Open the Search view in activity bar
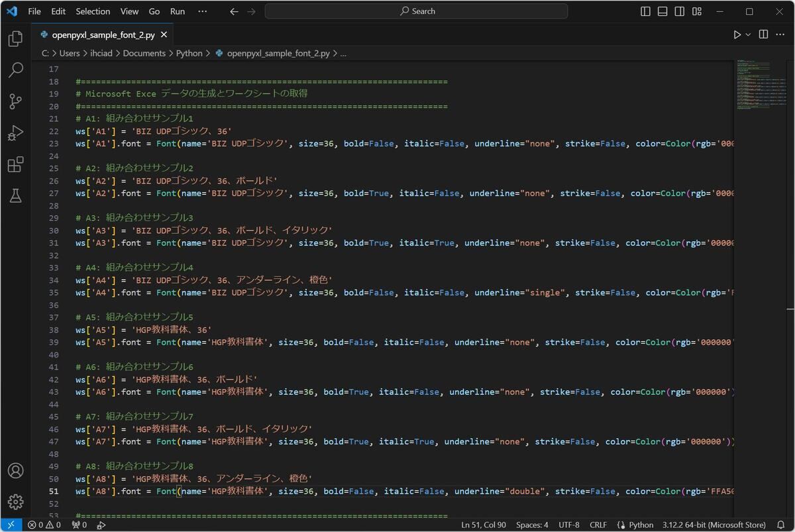This screenshot has height=532, width=795. [15, 70]
